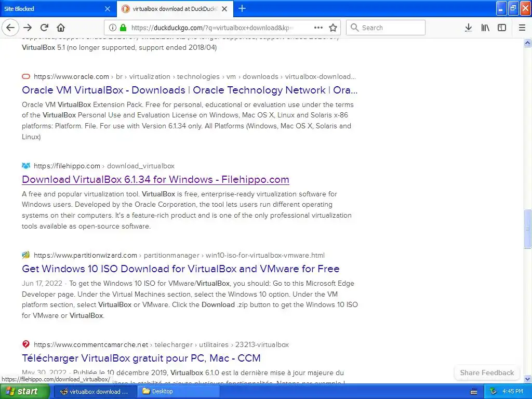Show site information icon in address bar
The height and width of the screenshot is (399, 532).
click(113, 28)
